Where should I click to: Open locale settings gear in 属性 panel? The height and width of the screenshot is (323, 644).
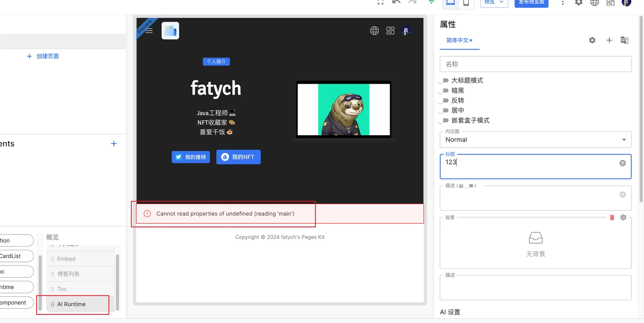click(592, 40)
